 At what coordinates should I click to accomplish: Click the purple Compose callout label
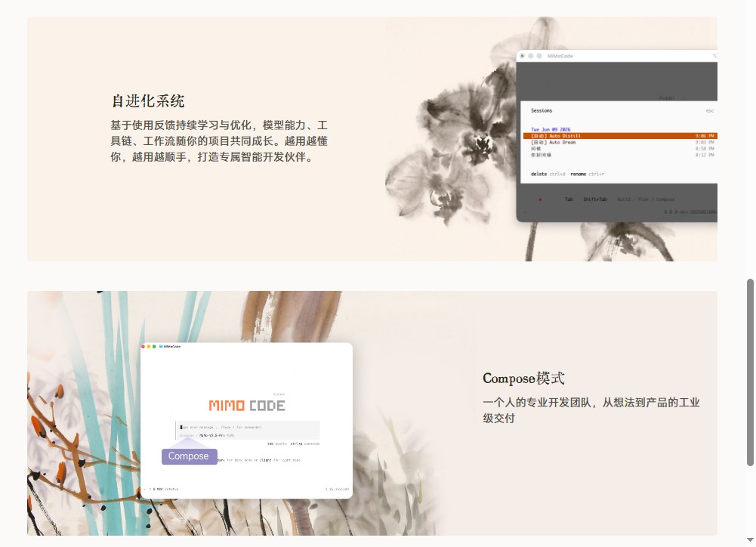pyautogui.click(x=189, y=456)
